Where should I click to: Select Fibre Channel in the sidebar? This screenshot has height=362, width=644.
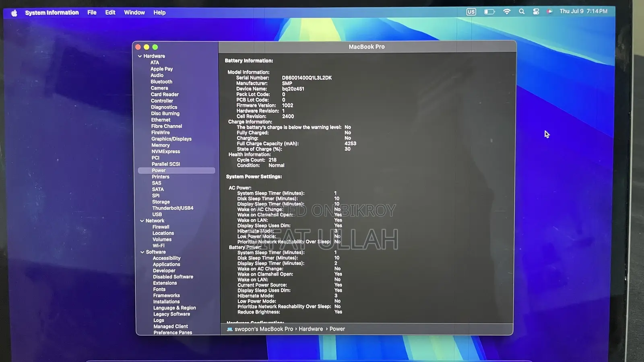[167, 126]
